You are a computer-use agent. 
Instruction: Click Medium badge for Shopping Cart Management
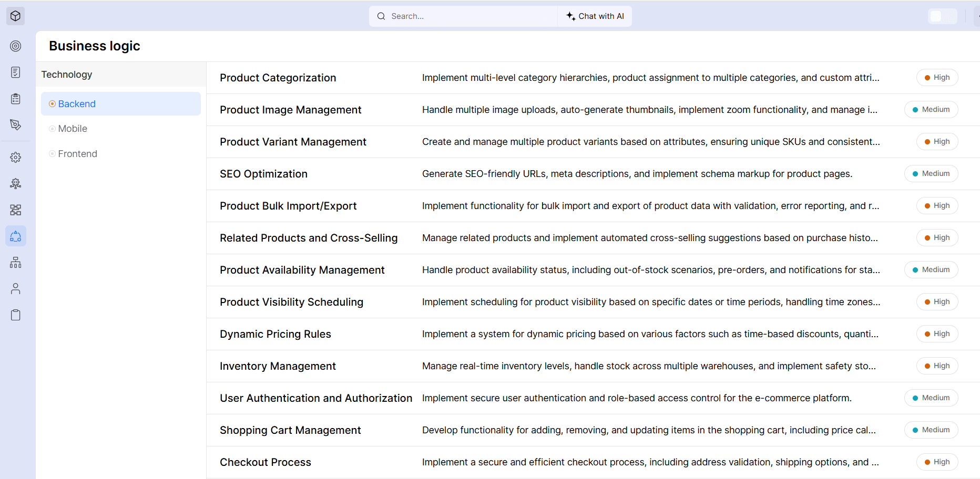pos(931,430)
